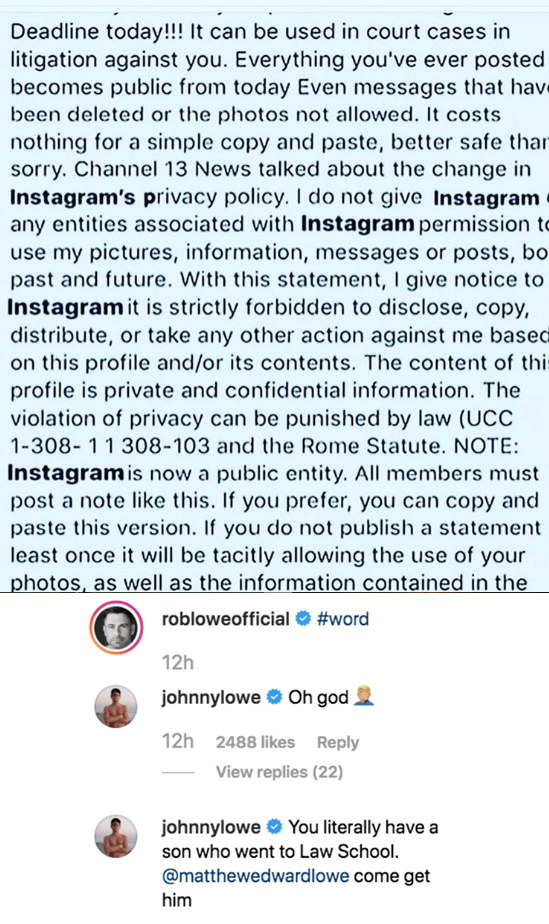The width and height of the screenshot is (549, 924).
Task: Click the 12h timestamp under robloweofficial's caption
Action: pyautogui.click(x=177, y=663)
